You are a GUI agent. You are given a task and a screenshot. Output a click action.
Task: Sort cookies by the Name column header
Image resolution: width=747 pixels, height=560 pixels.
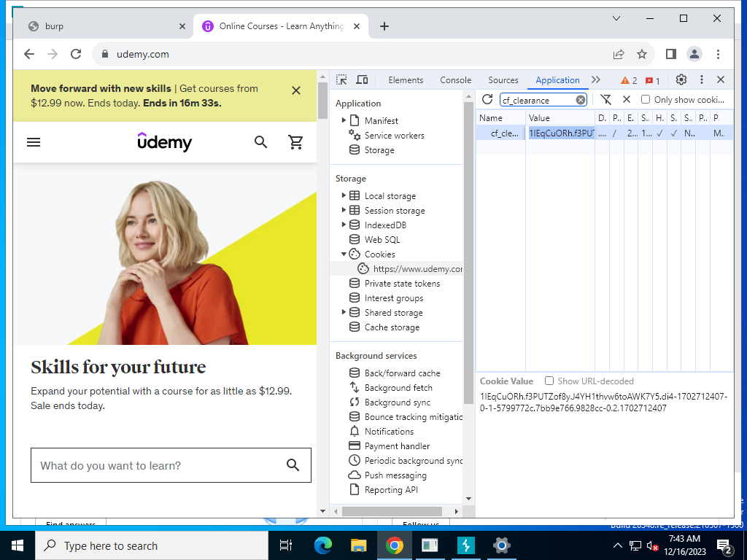[500, 117]
